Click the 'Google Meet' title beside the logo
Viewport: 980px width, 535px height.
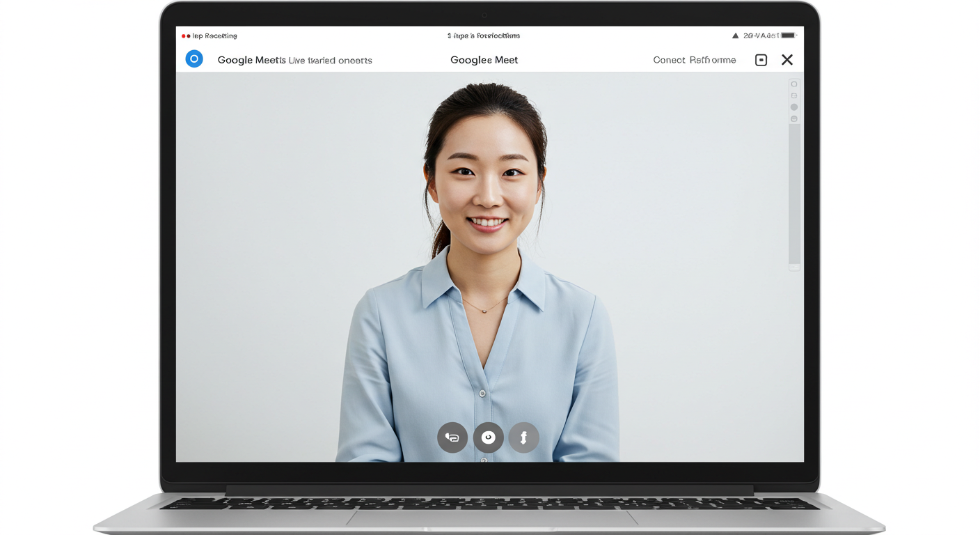coord(251,60)
